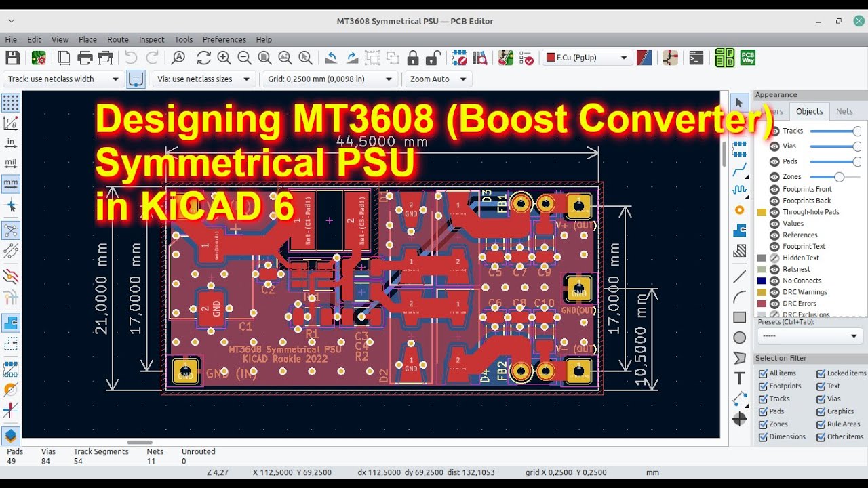Viewport: 868px width, 488px height.
Task: Adjust the Zones opacity slider
Action: pyautogui.click(x=835, y=177)
